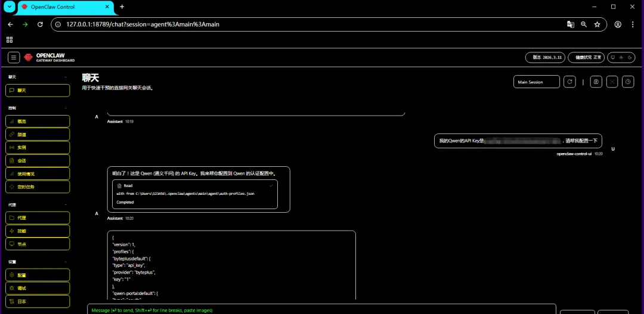Open the 节点 nodes page via the monitor icon
The image size is (644, 314).
tap(38, 244)
